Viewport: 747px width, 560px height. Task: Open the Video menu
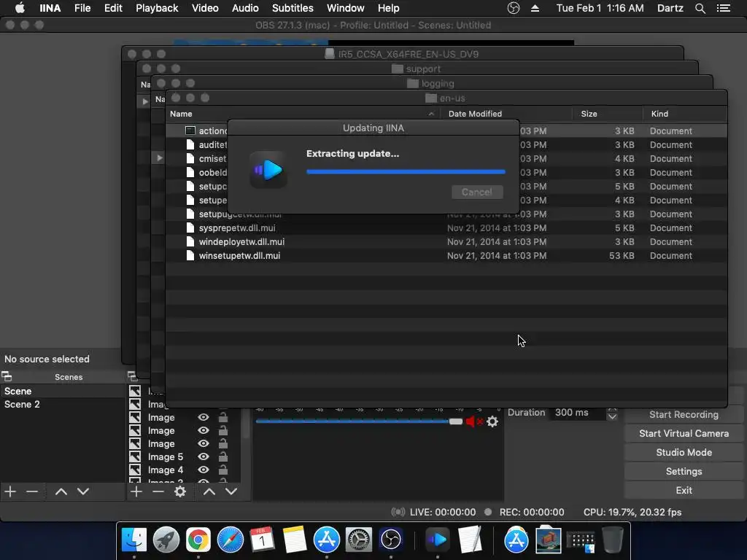205,8
